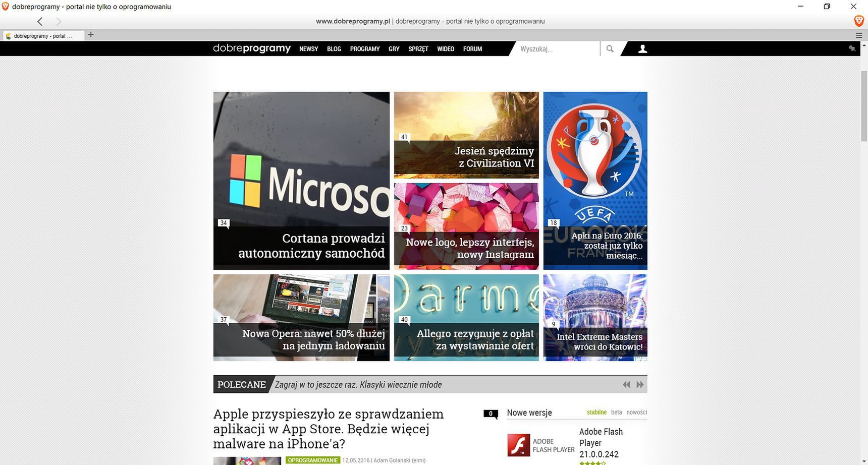Open article Allegro rezygnuje z opłat
This screenshot has height=465, width=868.
pyautogui.click(x=475, y=339)
